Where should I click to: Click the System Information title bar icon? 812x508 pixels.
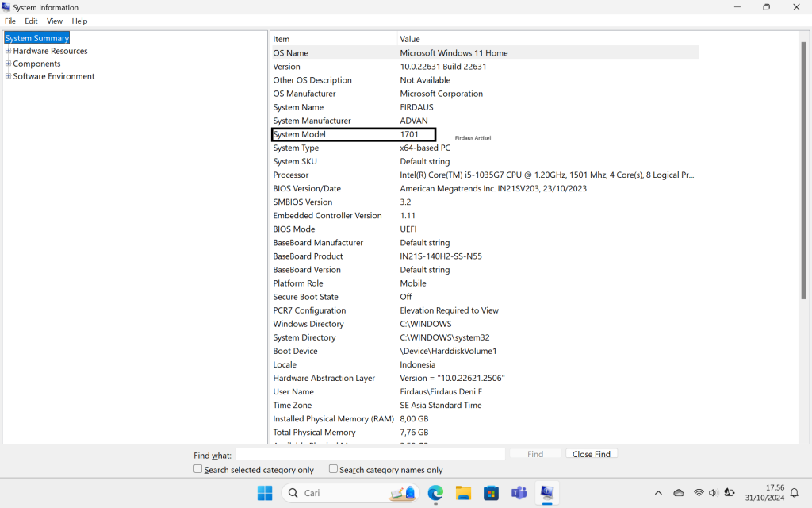[6, 6]
